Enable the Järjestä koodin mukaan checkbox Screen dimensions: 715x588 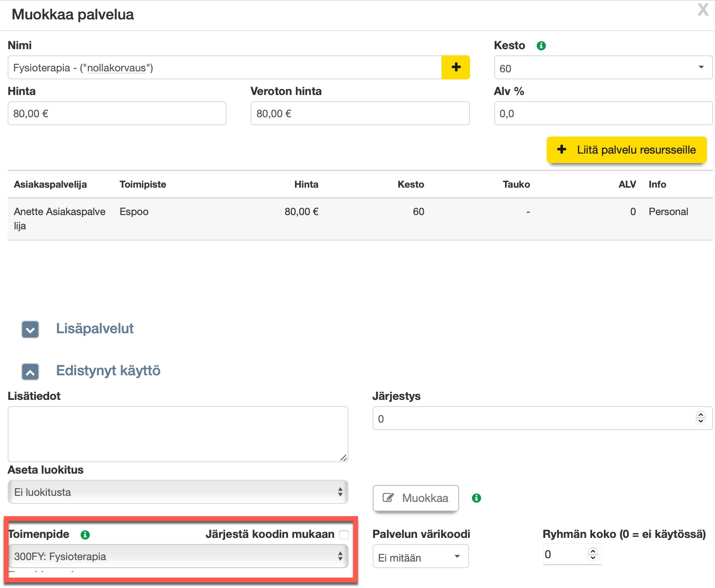tap(344, 535)
